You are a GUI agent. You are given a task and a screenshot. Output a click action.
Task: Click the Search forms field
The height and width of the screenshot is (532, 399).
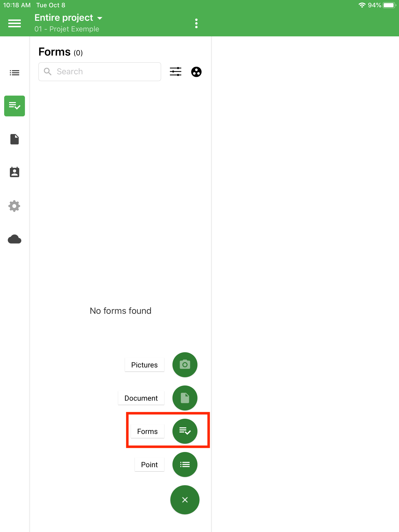(100, 72)
